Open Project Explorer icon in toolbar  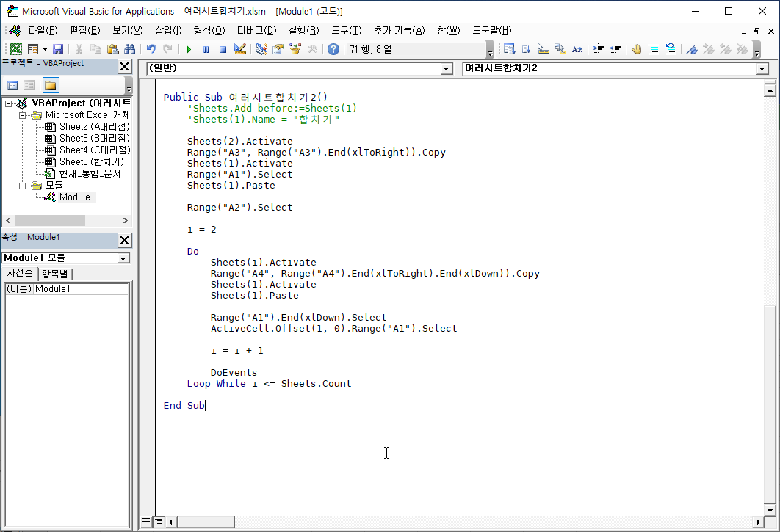click(261, 49)
